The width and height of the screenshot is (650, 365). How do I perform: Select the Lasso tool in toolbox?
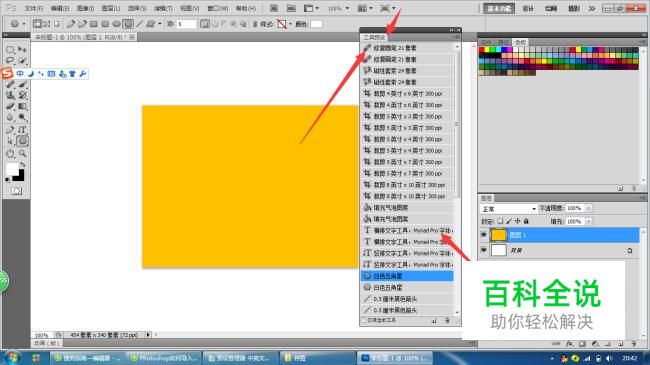(x=10, y=61)
